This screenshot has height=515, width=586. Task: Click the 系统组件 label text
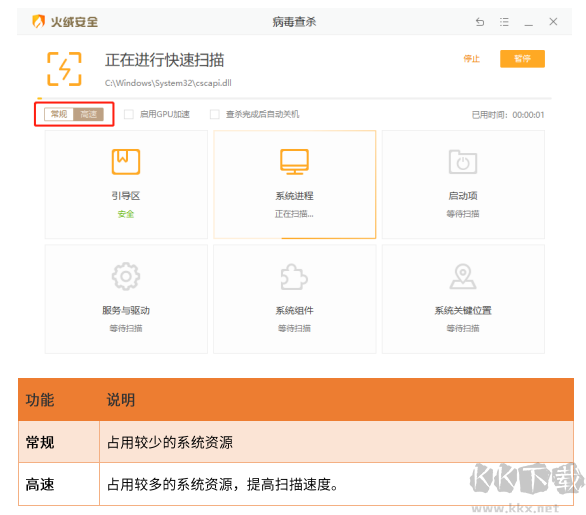click(294, 310)
